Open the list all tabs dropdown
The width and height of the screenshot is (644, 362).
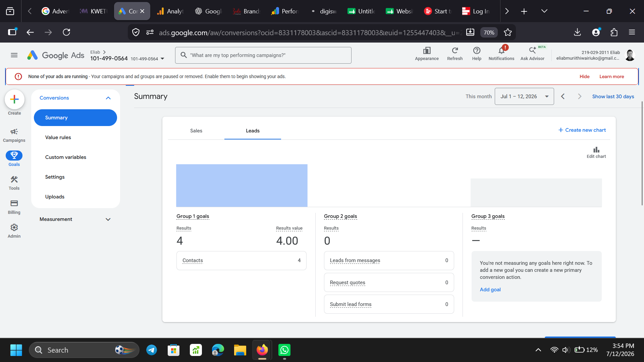[x=544, y=11]
